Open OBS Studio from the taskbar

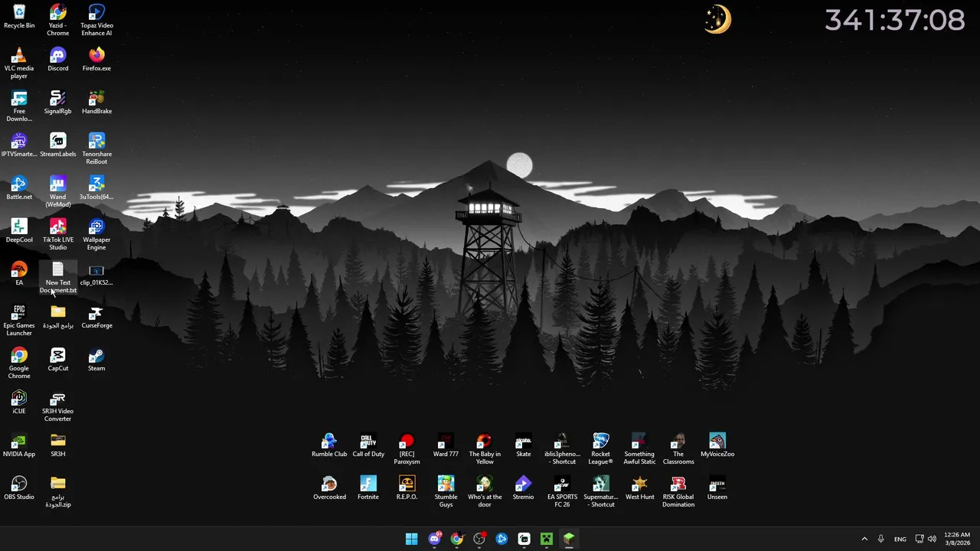click(x=479, y=539)
